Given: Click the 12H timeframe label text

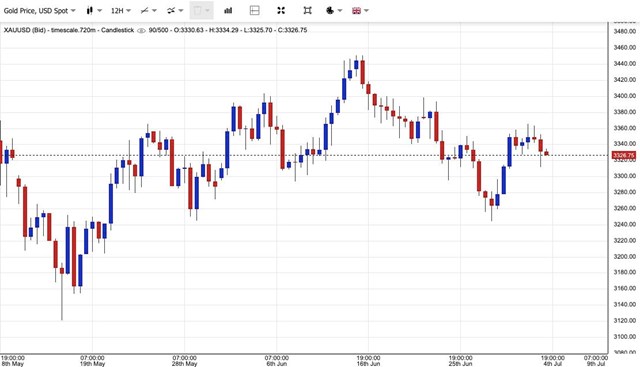Looking at the screenshot, I should [117, 11].
